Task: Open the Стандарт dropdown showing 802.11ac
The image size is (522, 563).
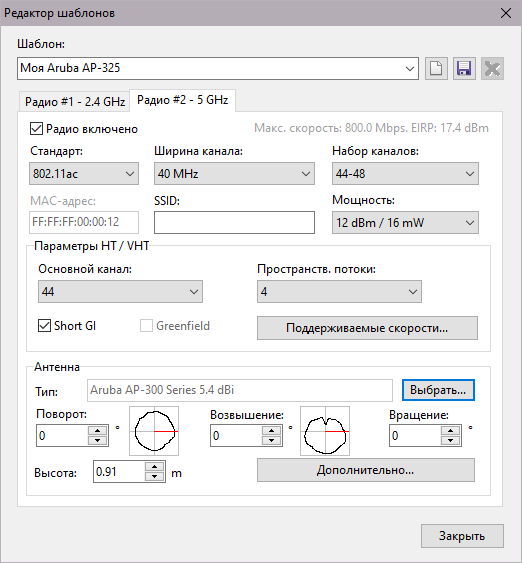Action: click(x=84, y=174)
